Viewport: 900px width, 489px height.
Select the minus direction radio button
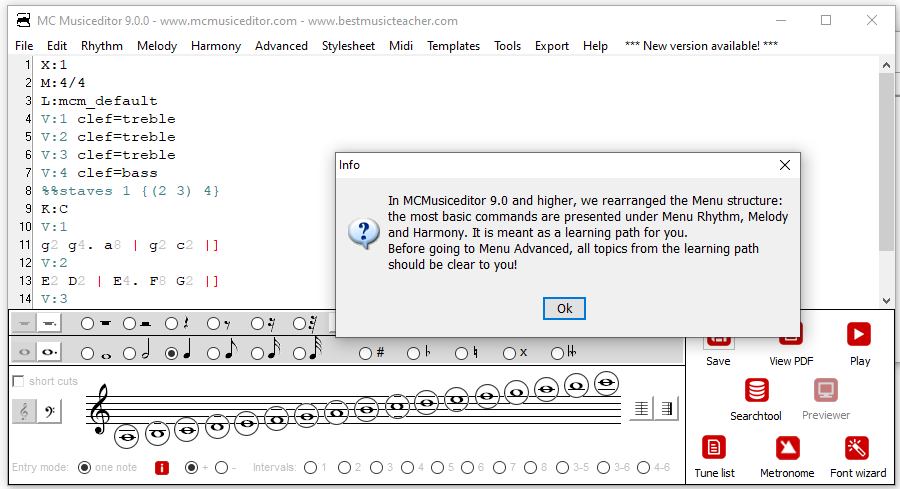pyautogui.click(x=222, y=468)
